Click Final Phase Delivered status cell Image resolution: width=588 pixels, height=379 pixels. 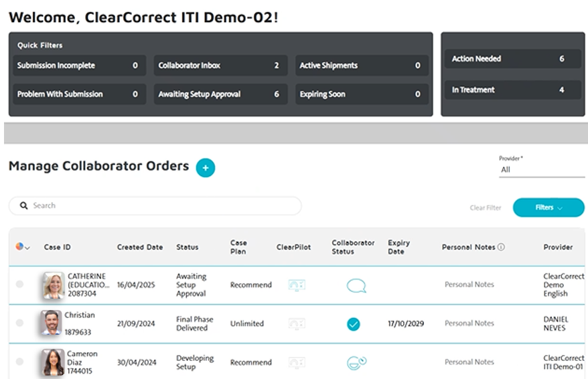(195, 323)
